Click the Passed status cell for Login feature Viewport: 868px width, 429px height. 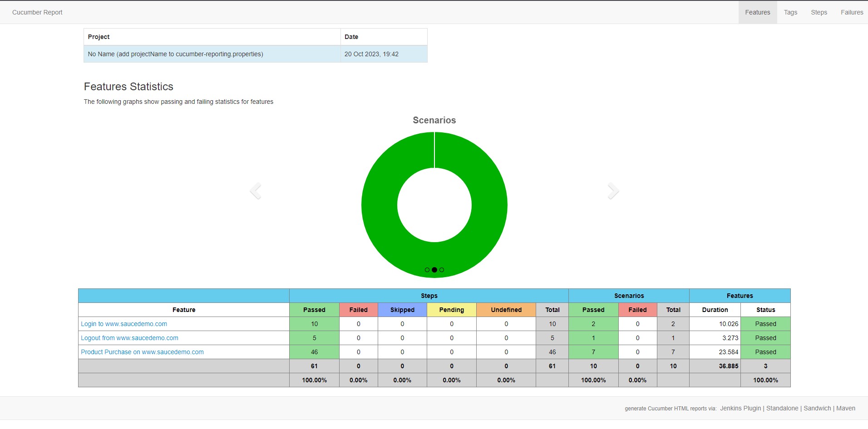765,324
